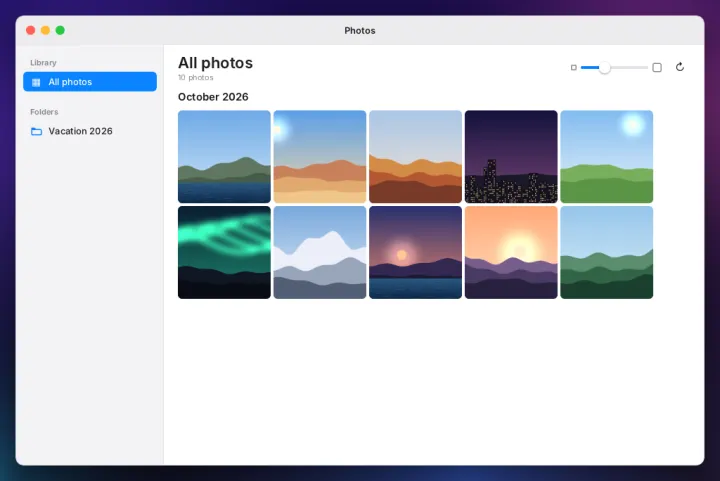Open the aurora borealis photo
720x481 pixels.
[x=224, y=252]
